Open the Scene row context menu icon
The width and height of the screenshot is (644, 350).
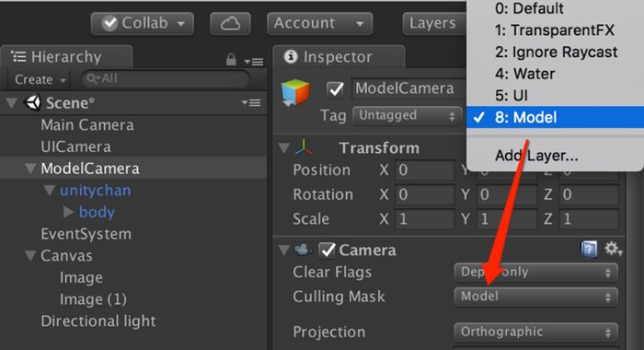[251, 102]
